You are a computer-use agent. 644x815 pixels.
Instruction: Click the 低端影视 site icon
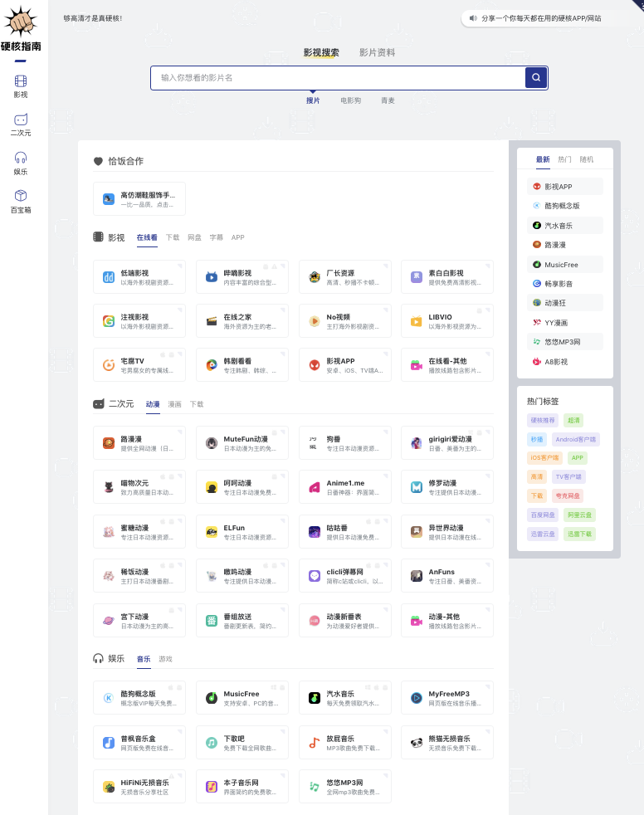click(x=109, y=277)
